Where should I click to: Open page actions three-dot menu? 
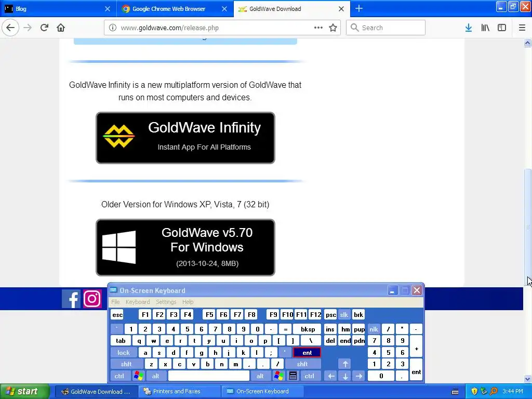(x=318, y=28)
